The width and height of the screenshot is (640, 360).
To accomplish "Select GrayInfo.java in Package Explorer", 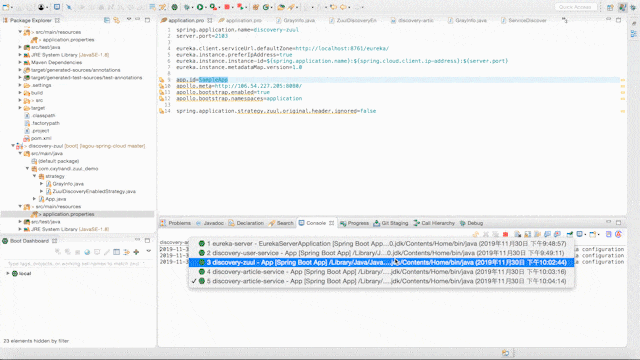I will click(68, 184).
